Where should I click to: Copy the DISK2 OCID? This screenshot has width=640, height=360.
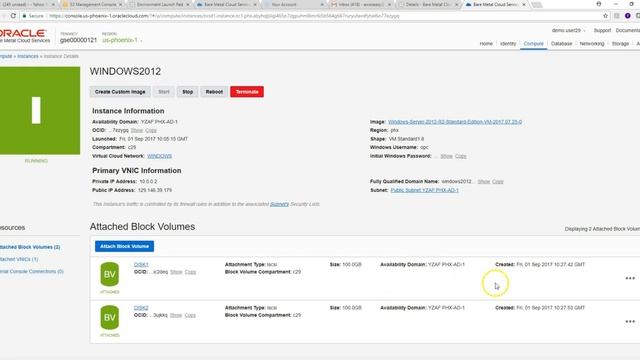[x=190, y=316]
